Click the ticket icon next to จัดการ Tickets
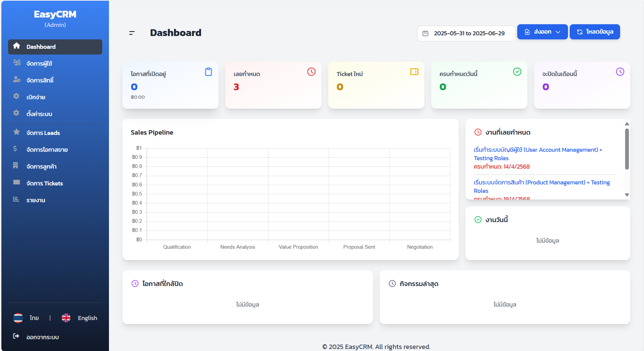The image size is (644, 351). 16,182
